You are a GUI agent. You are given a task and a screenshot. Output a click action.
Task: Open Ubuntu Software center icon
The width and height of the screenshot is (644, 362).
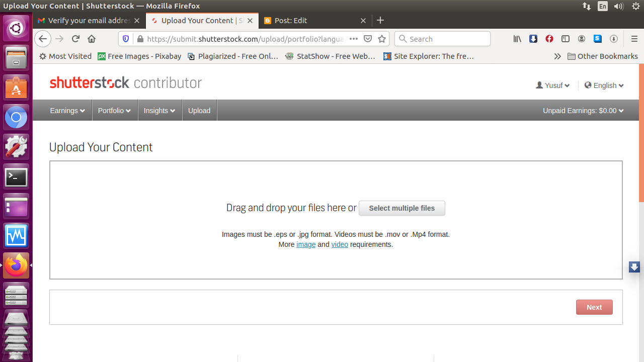coord(16,87)
